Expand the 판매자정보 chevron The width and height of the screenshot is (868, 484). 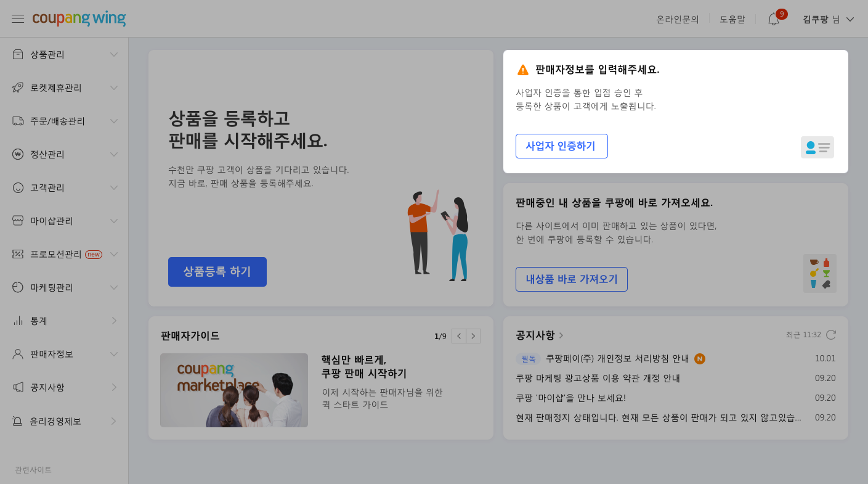pos(114,354)
